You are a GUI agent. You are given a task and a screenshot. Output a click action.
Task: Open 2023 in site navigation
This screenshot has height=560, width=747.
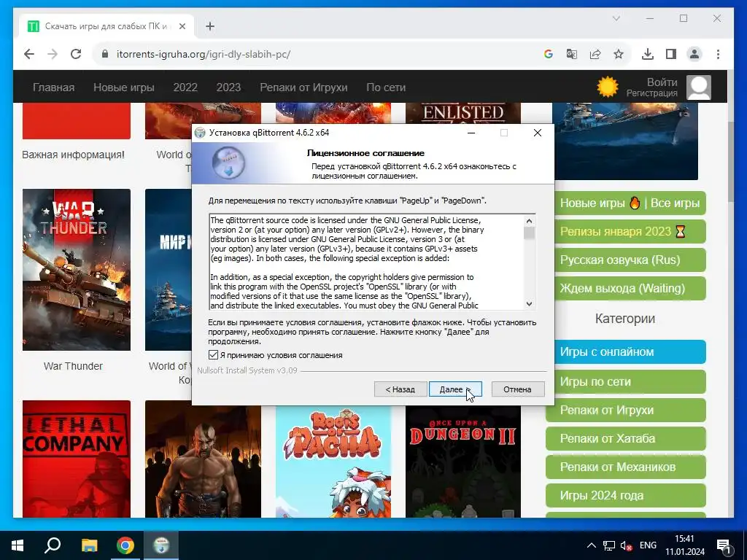pyautogui.click(x=228, y=87)
